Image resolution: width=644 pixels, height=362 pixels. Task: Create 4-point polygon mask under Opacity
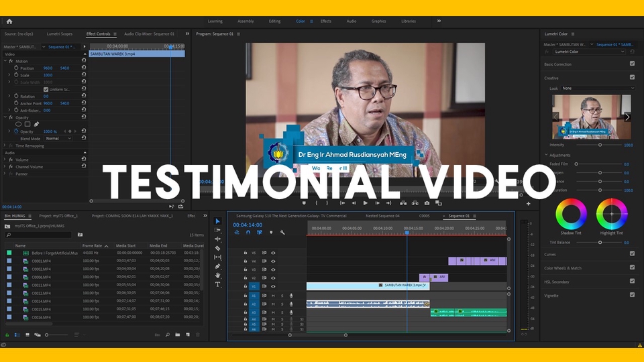coord(28,124)
